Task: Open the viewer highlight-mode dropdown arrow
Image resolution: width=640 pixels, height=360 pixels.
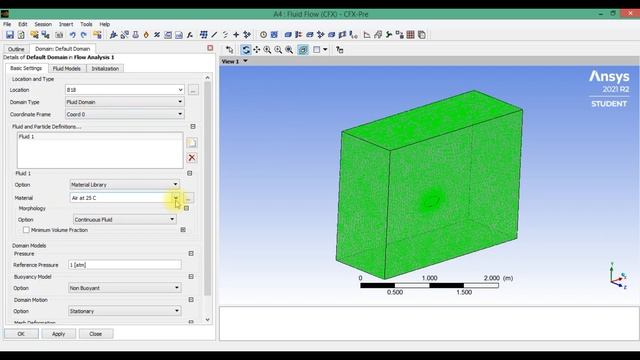Action: click(x=325, y=50)
